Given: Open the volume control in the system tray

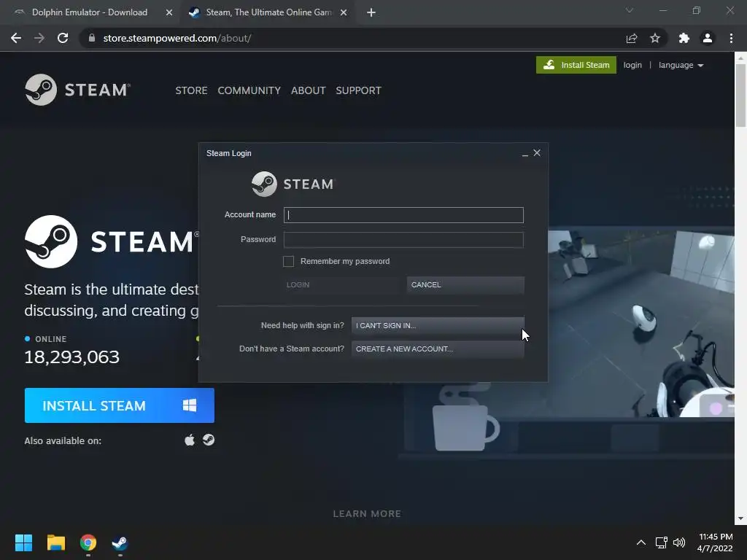Looking at the screenshot, I should (x=679, y=542).
